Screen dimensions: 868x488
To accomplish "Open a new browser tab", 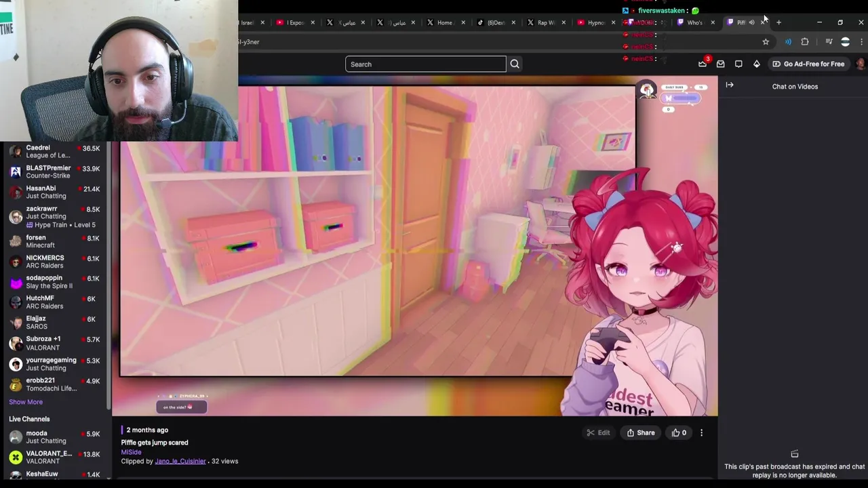I will (778, 22).
